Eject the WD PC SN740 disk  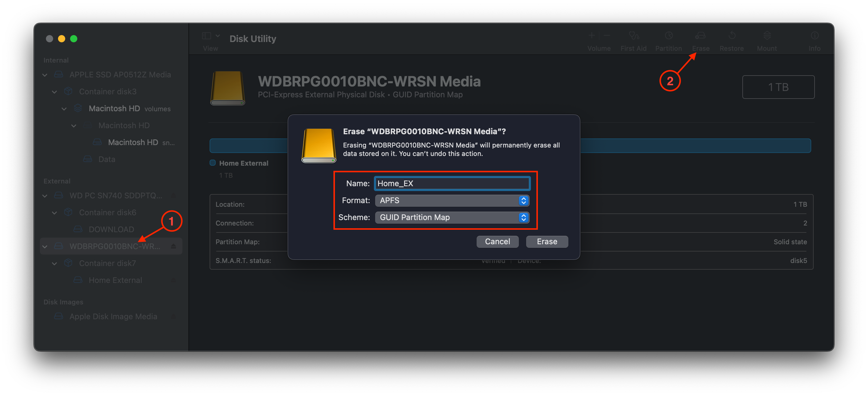(174, 195)
